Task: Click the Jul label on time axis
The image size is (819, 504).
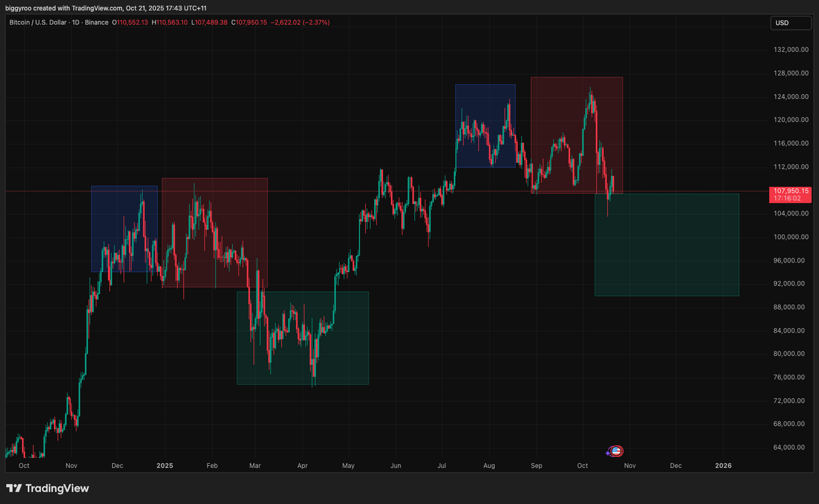Action: (x=442, y=465)
